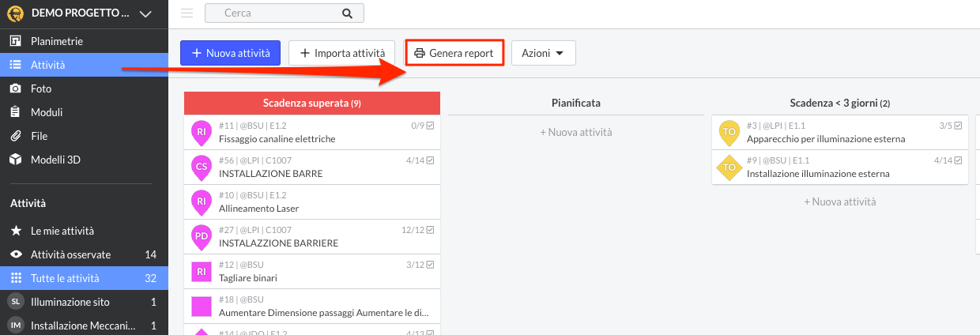
Task: Click the 4/14 checklist counter of task #56
Action: (x=420, y=160)
